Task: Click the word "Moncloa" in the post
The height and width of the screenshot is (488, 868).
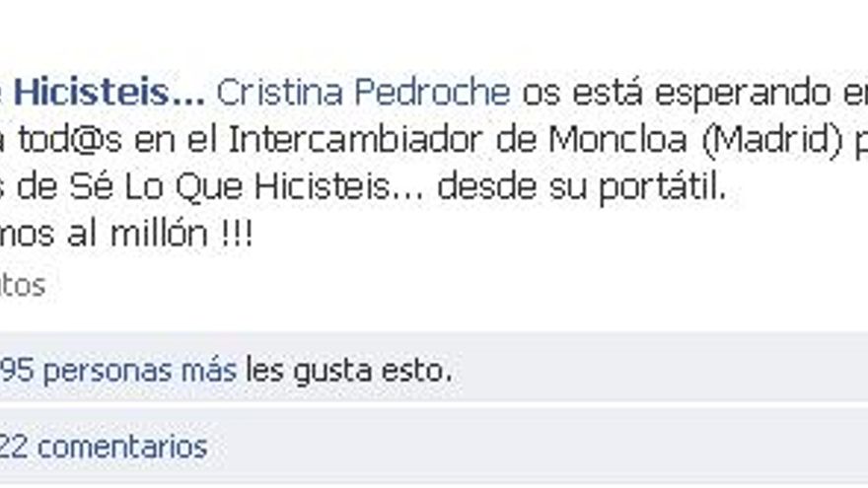Action: [x=617, y=139]
